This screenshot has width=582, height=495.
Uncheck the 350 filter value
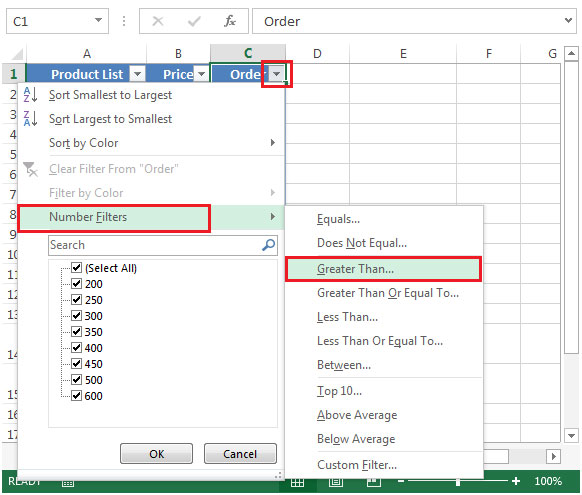(76, 331)
